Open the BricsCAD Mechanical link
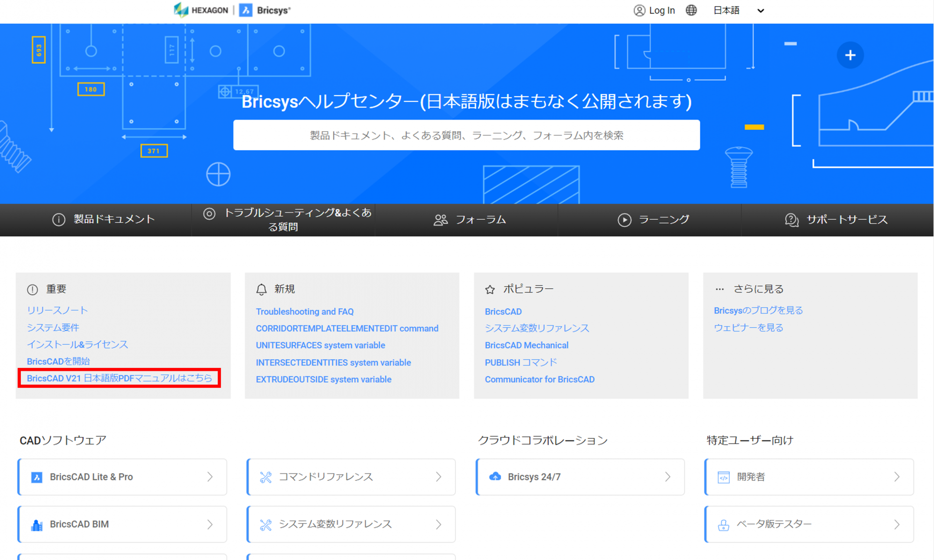 point(526,345)
